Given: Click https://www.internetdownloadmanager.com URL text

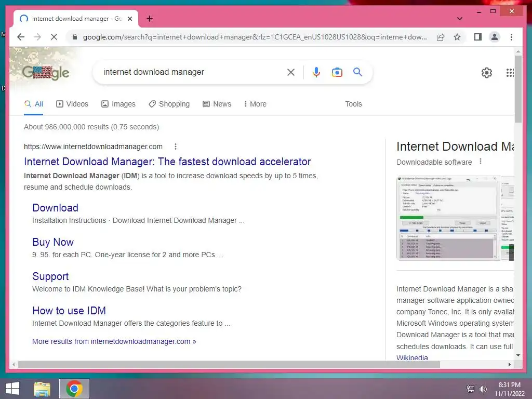Looking at the screenshot, I should pos(93,147).
